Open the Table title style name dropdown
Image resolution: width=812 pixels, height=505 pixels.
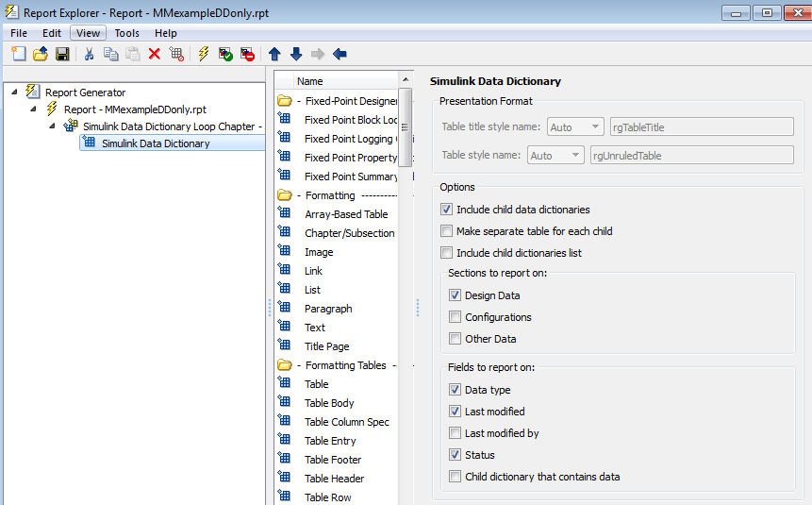point(575,127)
